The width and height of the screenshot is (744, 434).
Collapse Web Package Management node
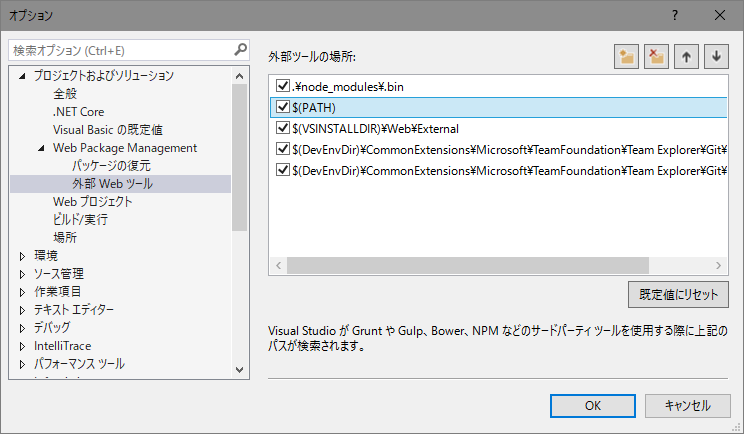click(x=41, y=148)
